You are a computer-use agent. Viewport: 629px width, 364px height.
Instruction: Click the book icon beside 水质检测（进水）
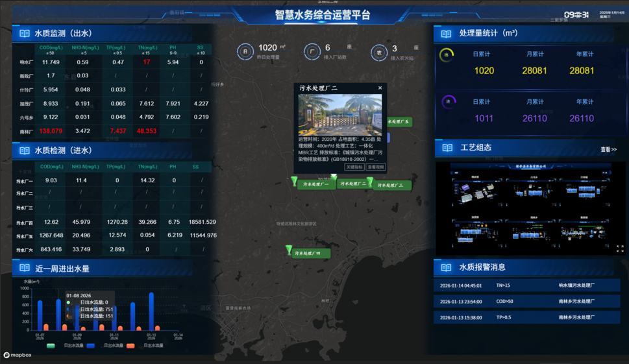[25, 151]
